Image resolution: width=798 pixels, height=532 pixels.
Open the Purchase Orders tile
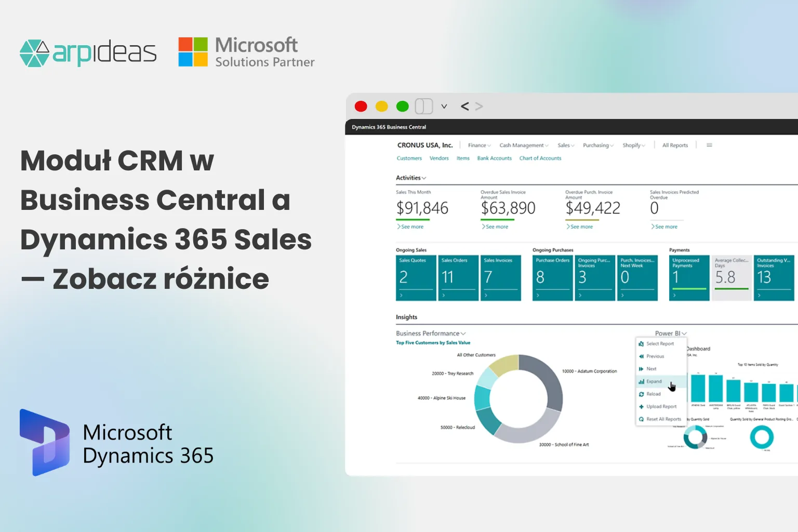553,278
